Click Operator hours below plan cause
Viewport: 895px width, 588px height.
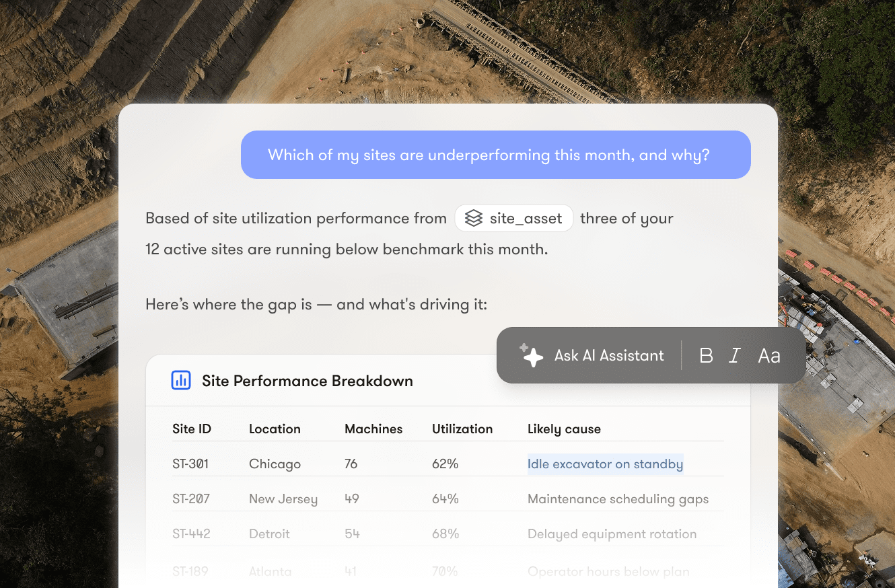(608, 572)
